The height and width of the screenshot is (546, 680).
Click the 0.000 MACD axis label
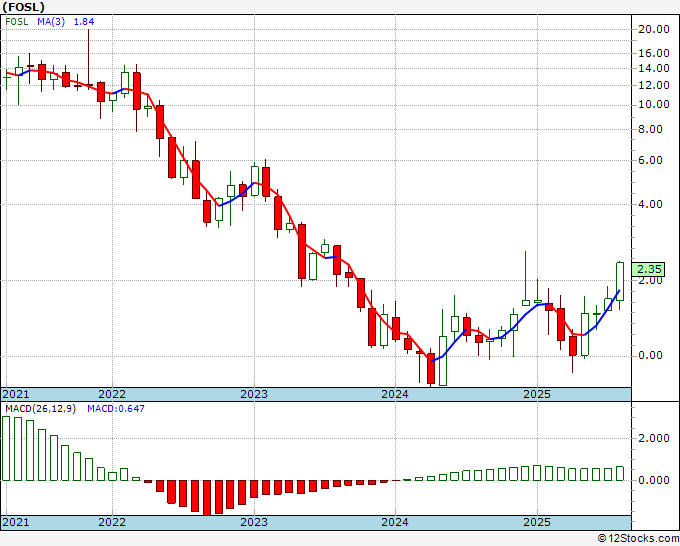tap(654, 480)
